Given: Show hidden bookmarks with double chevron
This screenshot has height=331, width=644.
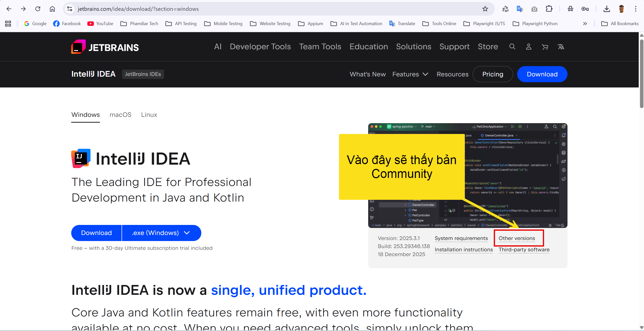Looking at the screenshot, I should tap(585, 24).
